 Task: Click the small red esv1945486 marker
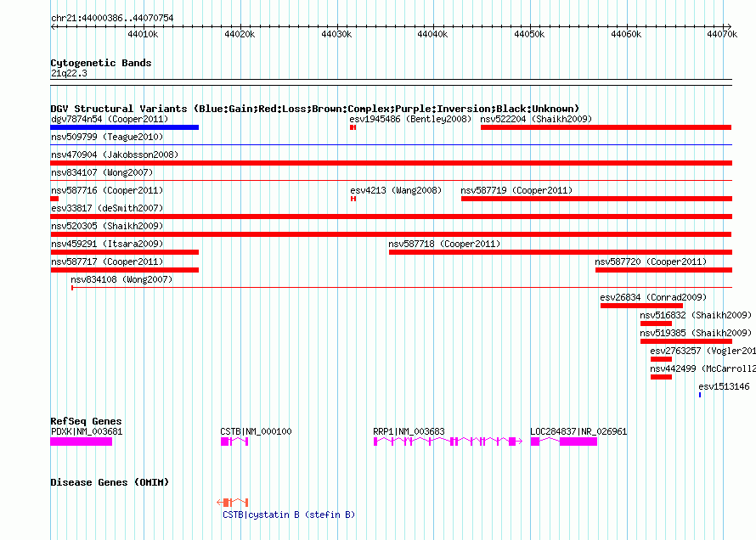coord(353,127)
